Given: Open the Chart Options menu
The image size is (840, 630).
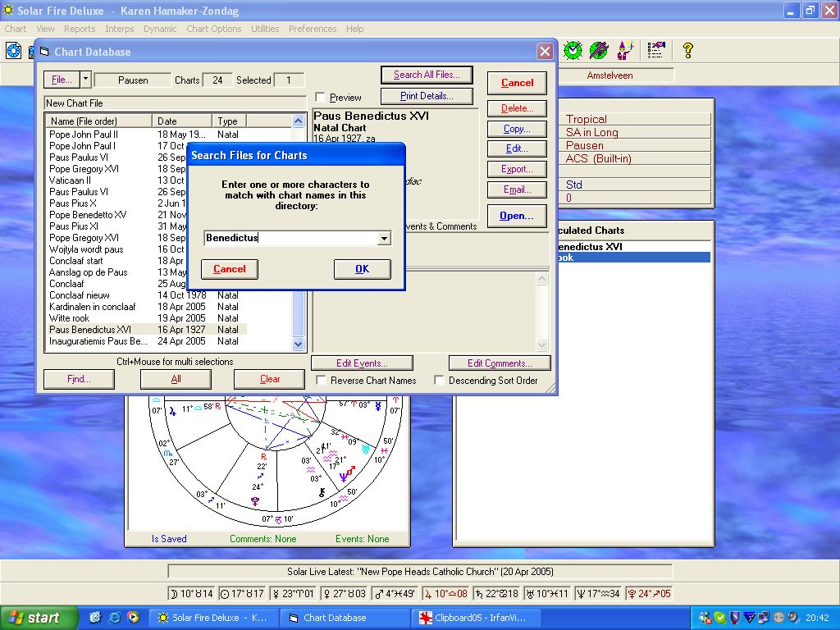Looking at the screenshot, I should click(x=213, y=29).
